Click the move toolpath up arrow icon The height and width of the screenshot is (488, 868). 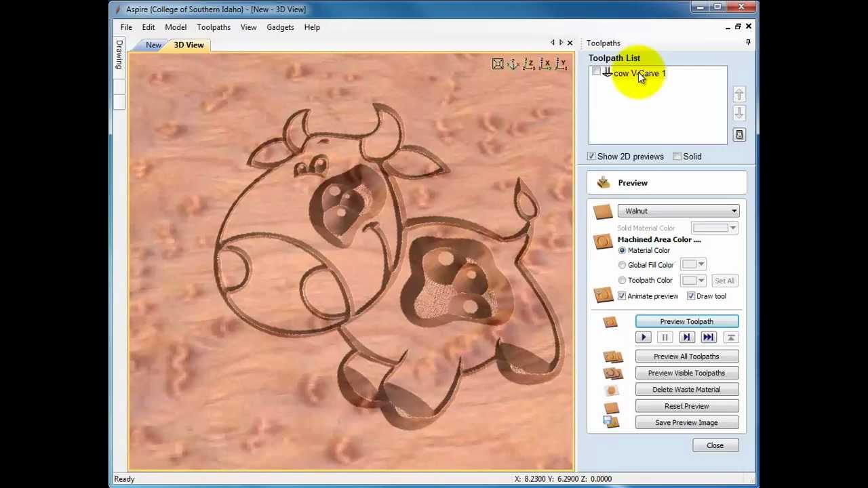(739, 94)
